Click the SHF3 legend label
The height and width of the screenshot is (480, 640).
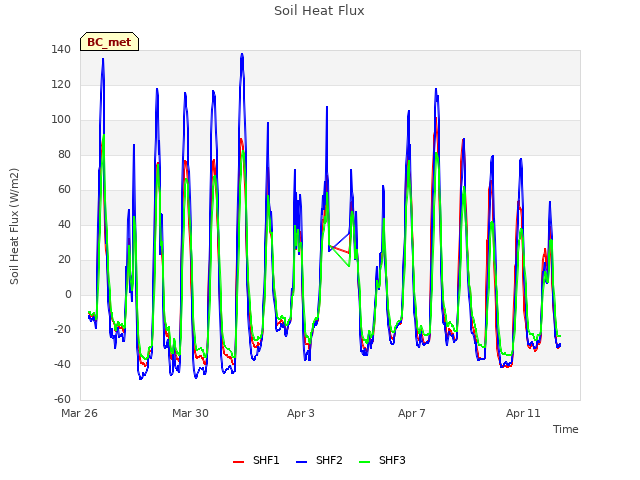coord(392,460)
